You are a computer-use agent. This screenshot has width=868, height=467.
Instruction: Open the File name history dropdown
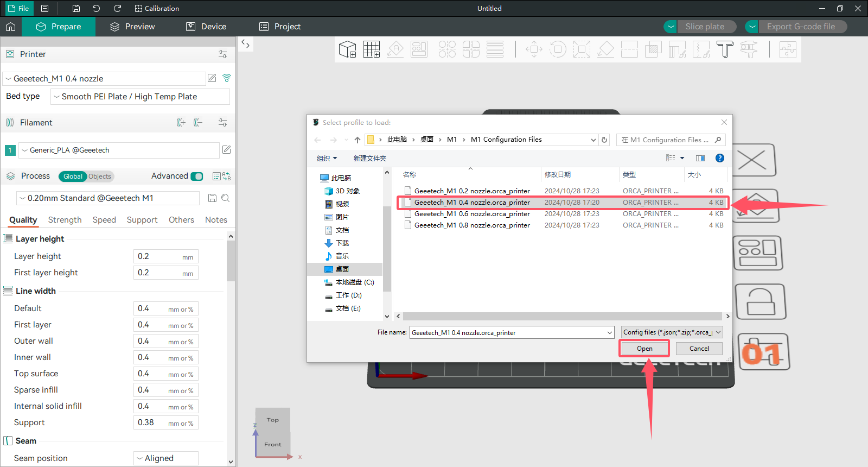610,332
